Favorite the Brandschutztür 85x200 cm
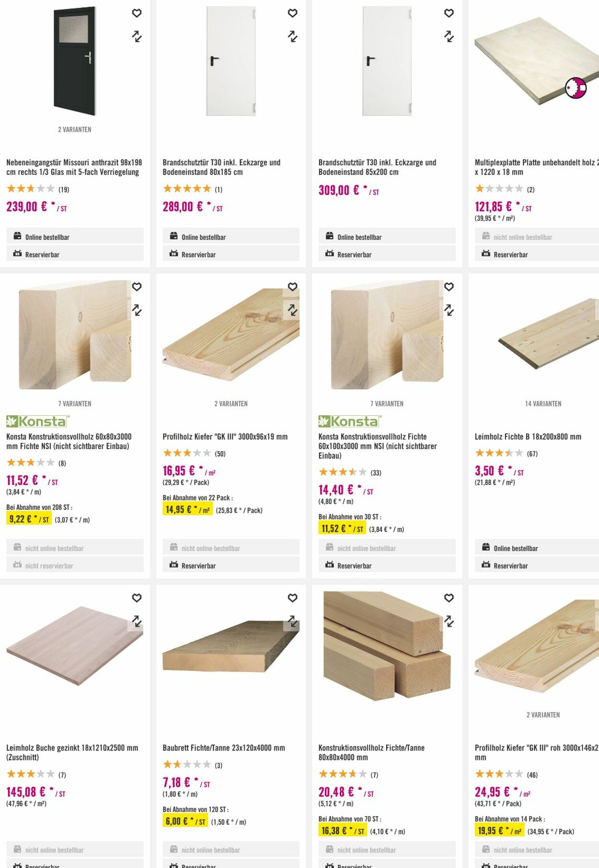The width and height of the screenshot is (599, 868). [x=449, y=13]
